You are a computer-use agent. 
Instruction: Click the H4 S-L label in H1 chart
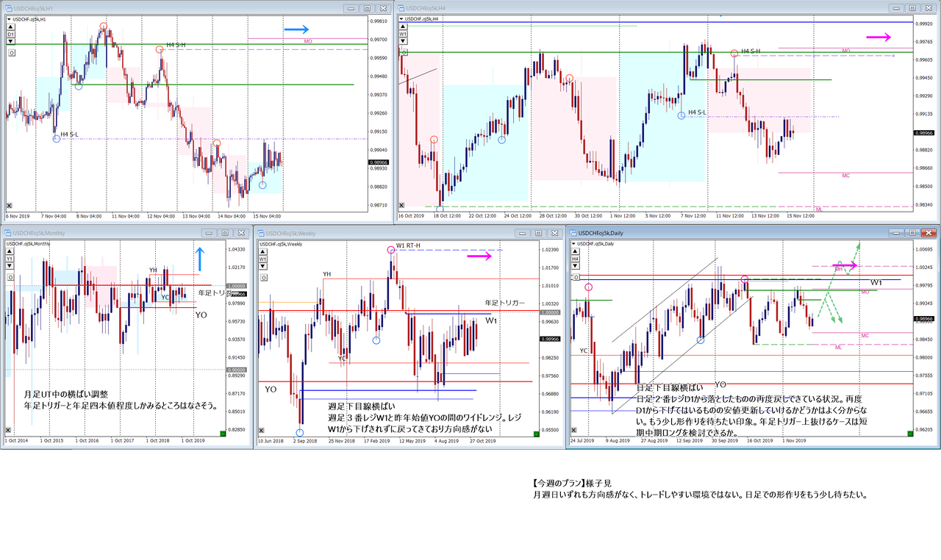(71, 134)
